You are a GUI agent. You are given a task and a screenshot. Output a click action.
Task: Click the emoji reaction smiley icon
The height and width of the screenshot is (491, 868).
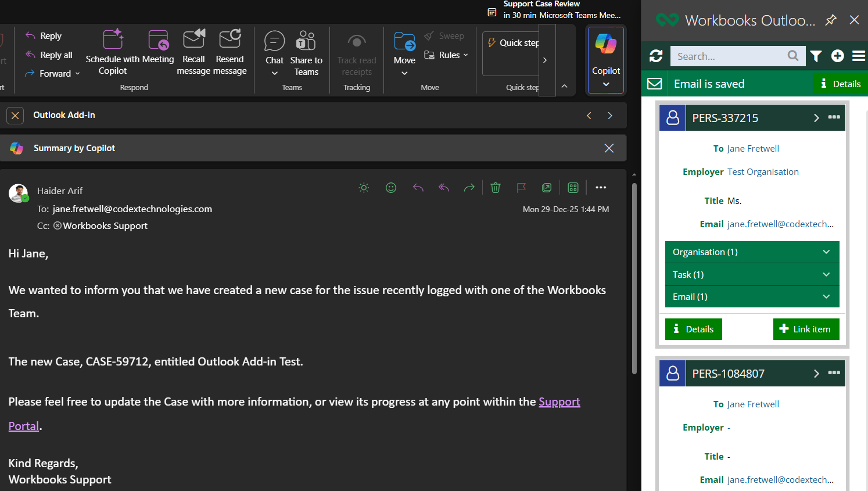coord(391,188)
